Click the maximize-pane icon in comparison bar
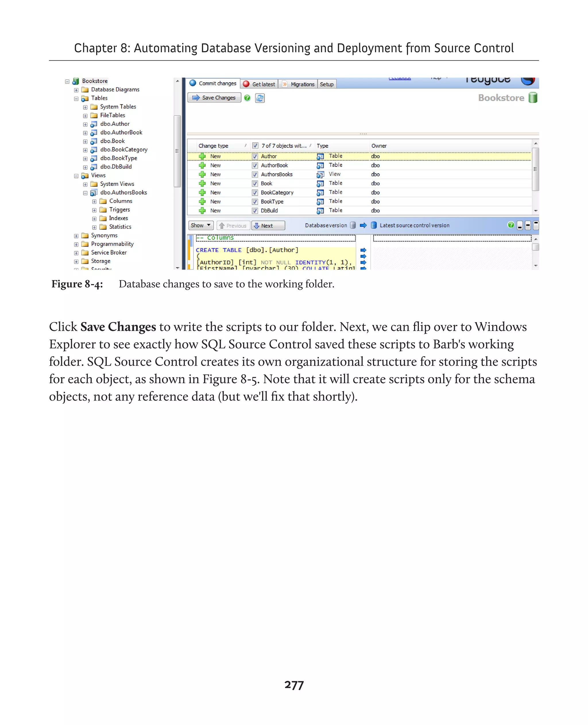The width and height of the screenshot is (588, 725). point(536,226)
